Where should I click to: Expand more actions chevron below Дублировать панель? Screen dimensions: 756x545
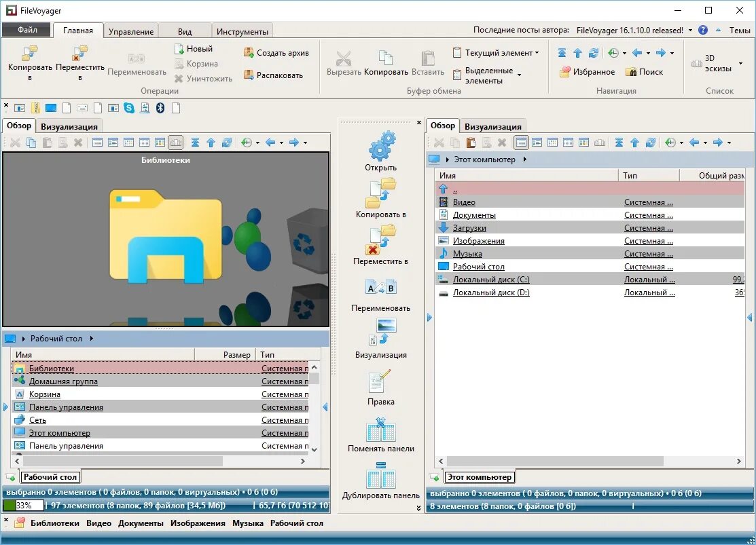click(418, 508)
